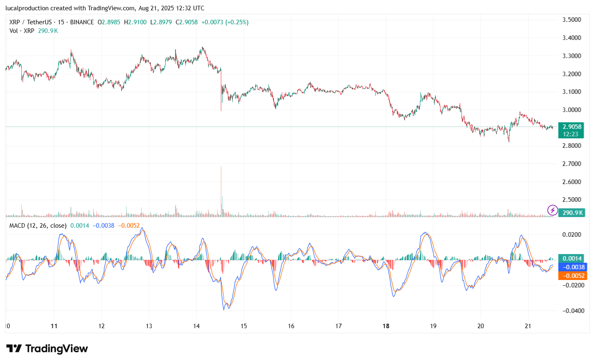Click the TradingView logo at bottom left
This screenshot has width=595, height=364.
tap(47, 349)
